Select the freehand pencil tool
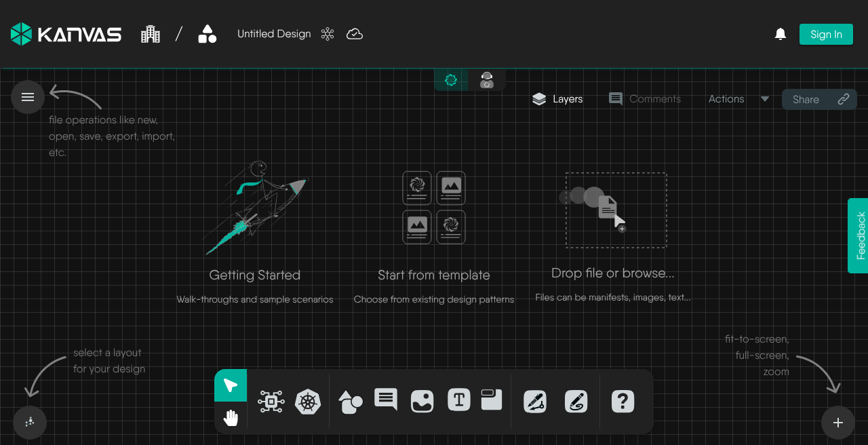The width and height of the screenshot is (868, 445). click(x=576, y=402)
